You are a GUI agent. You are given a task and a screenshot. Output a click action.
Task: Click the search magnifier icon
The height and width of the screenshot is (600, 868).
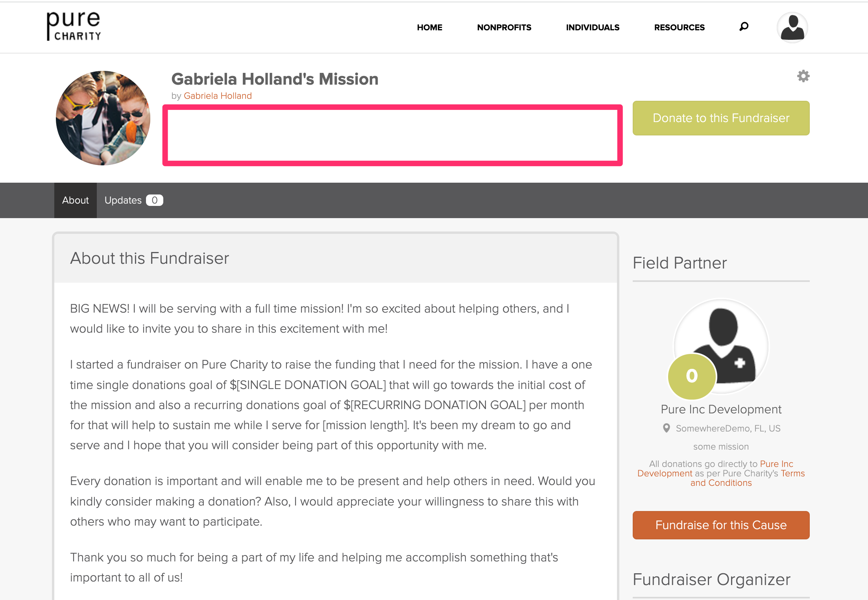pyautogui.click(x=744, y=27)
